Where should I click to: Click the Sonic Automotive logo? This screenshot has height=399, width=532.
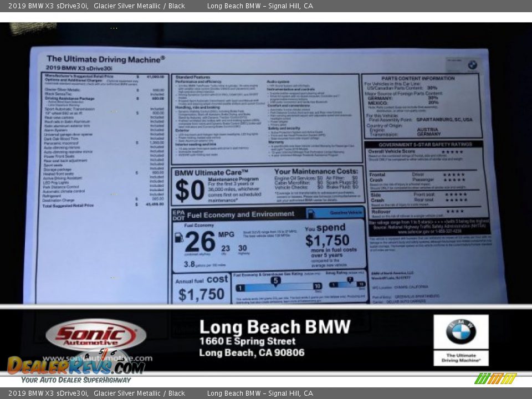pyautogui.click(x=96, y=335)
